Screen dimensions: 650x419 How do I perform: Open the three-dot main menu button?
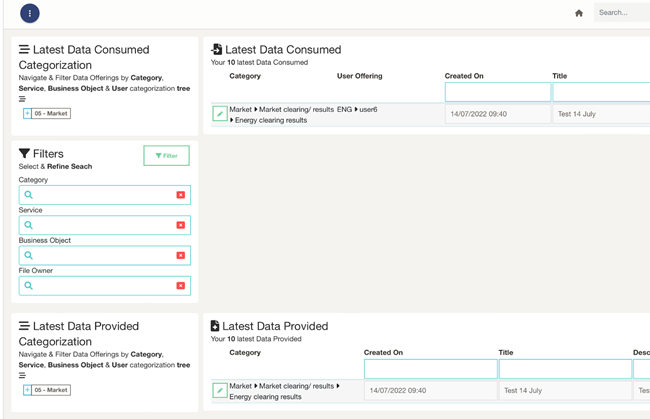coord(30,13)
